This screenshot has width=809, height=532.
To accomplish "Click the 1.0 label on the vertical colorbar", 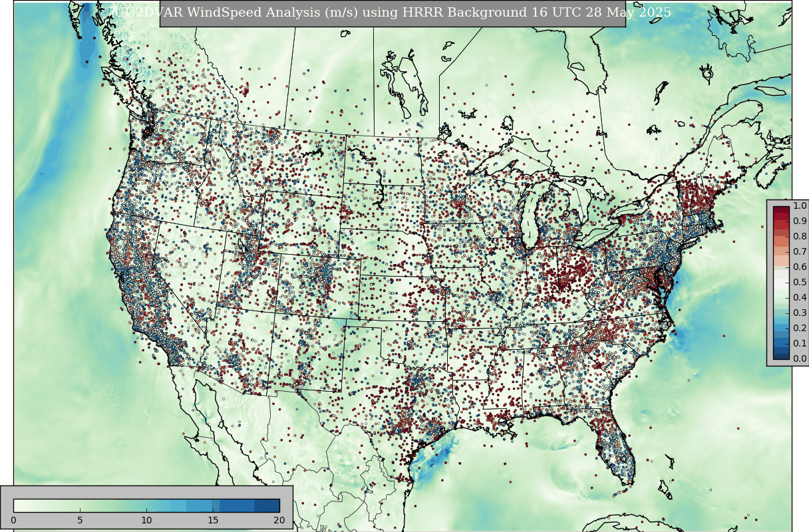I will tap(800, 206).
